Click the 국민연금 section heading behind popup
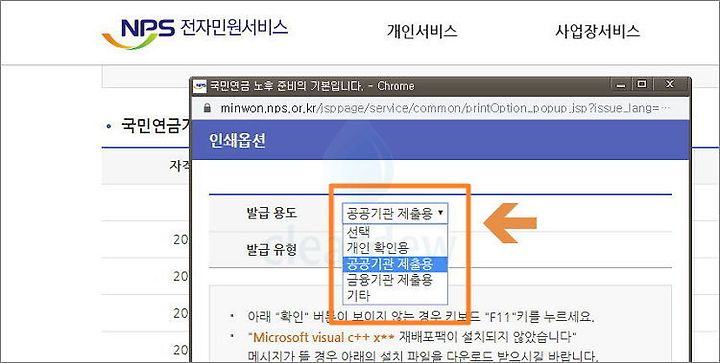Screen dimensions: 720x363 [156, 126]
